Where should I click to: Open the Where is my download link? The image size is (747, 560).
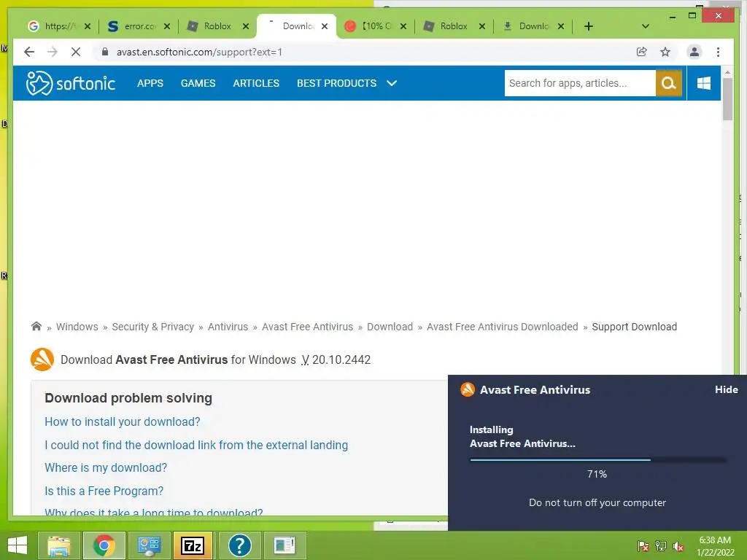click(x=106, y=468)
